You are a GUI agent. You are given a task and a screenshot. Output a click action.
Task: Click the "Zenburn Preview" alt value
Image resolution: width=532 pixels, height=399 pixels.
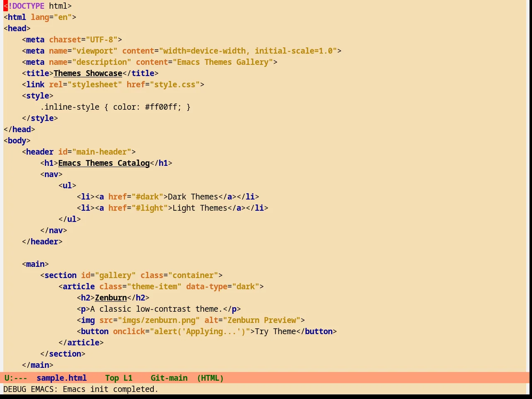click(x=262, y=320)
